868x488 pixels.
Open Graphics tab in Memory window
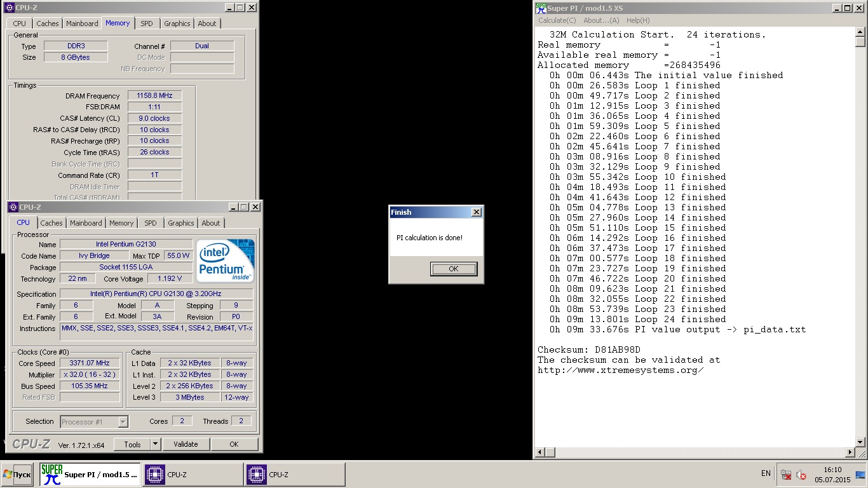pyautogui.click(x=177, y=24)
